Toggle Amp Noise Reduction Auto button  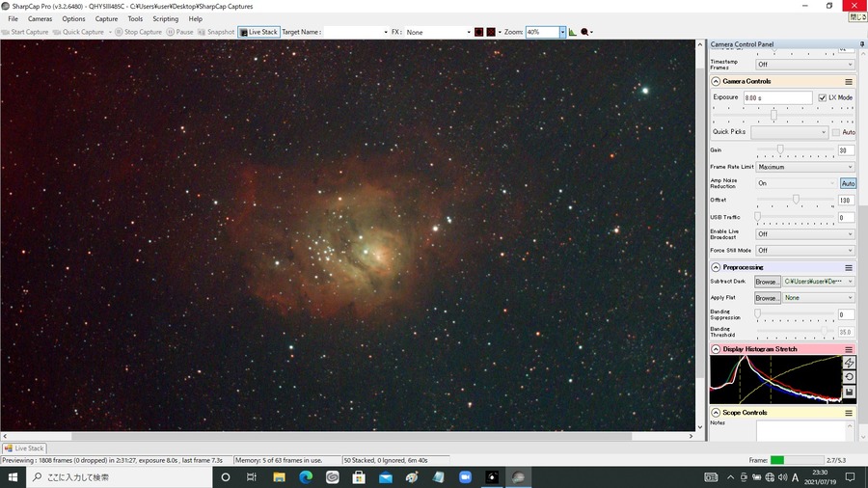(848, 183)
